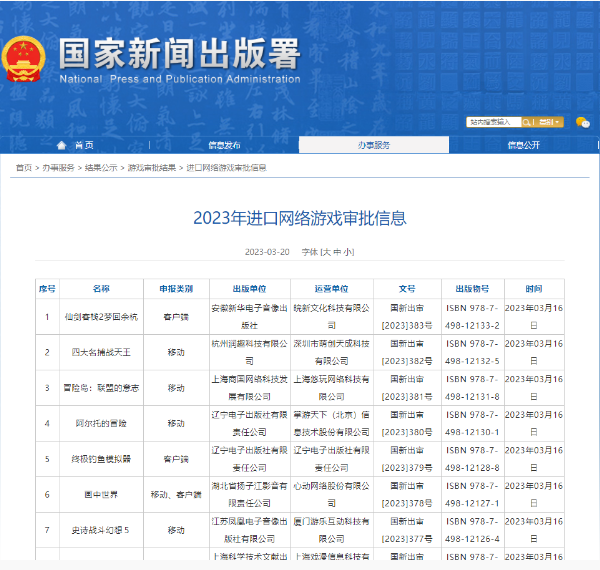Screen dimensions: 600x570
Task: Click the 国家新闻出版署 site title
Action: tap(179, 54)
